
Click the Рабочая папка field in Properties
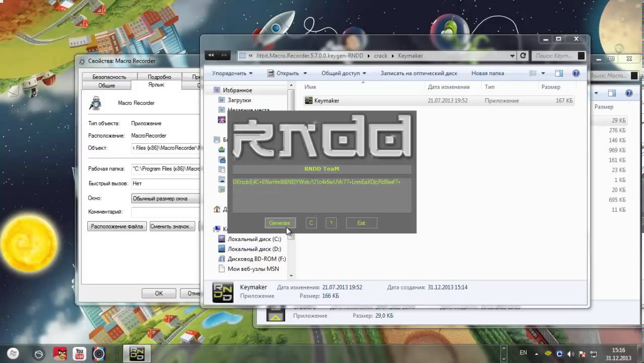click(166, 169)
